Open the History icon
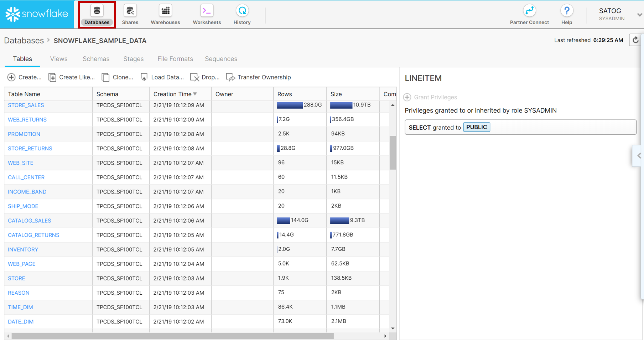This screenshot has height=341, width=644. [242, 11]
